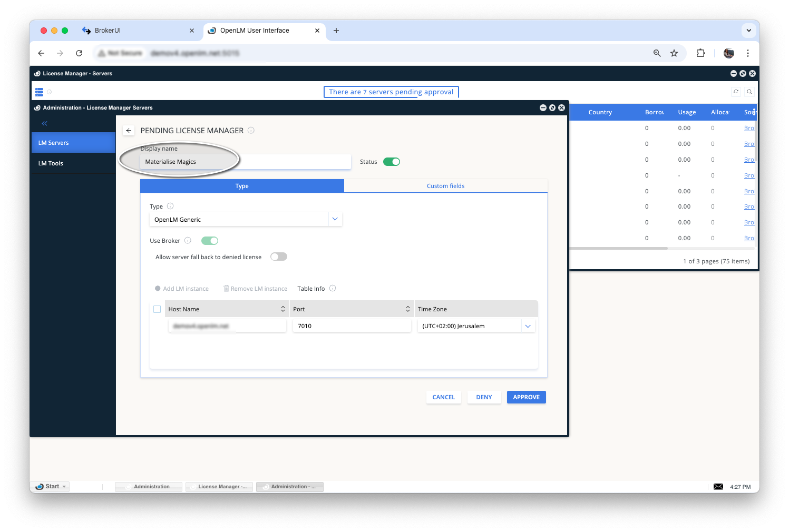Image resolution: width=789 pixels, height=532 pixels.
Task: Click the server list icon at top left
Action: point(39,92)
